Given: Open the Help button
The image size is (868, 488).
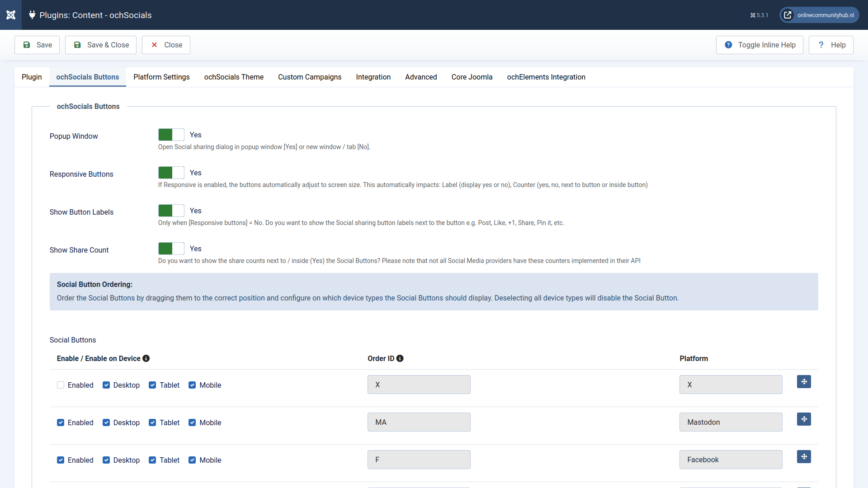Looking at the screenshot, I should click(x=831, y=45).
